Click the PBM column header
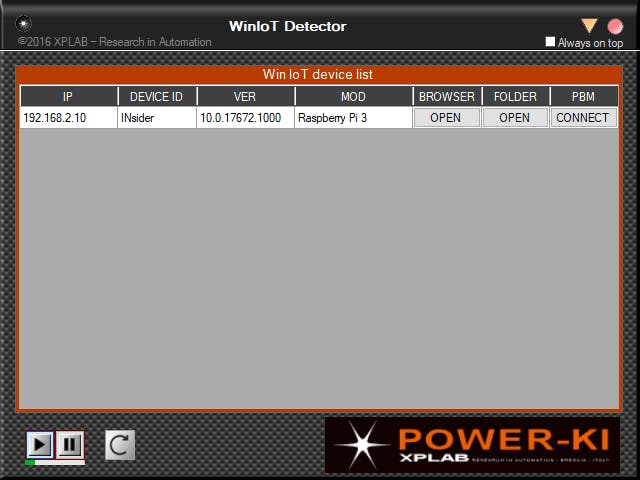The width and height of the screenshot is (640, 480). click(x=584, y=96)
